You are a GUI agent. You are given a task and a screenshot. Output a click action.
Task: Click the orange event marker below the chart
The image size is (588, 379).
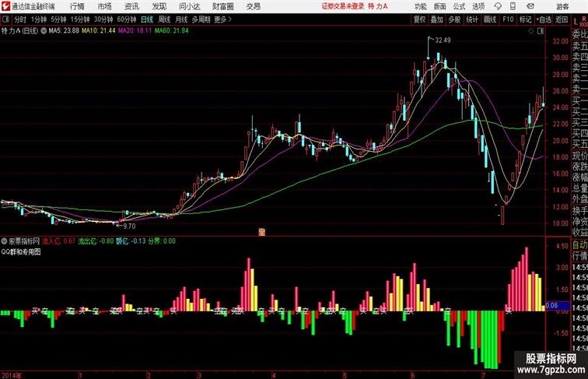coord(261,232)
